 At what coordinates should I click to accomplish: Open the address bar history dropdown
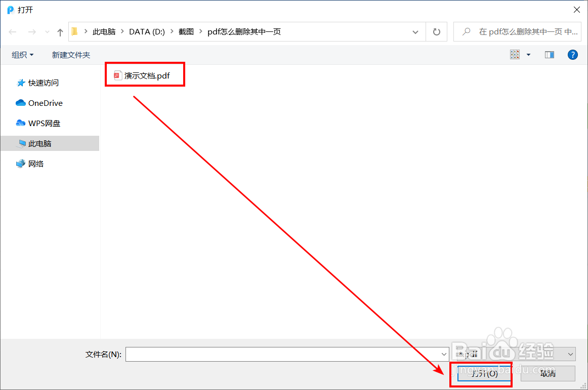(x=415, y=31)
